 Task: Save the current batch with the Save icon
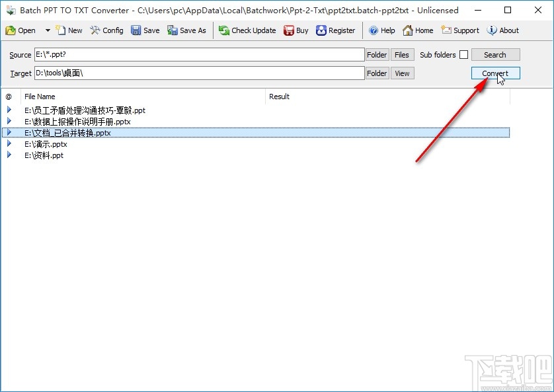coord(145,30)
